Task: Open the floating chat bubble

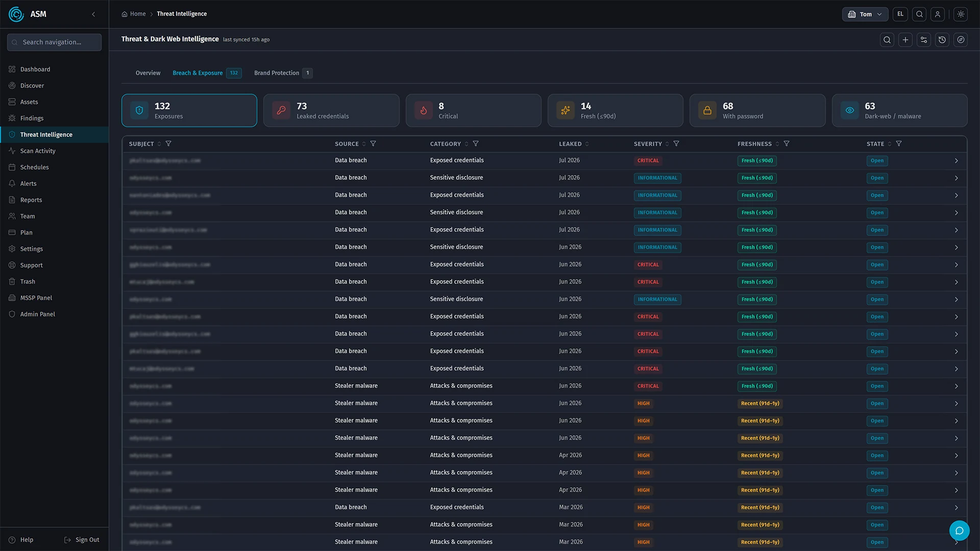Action: tap(959, 531)
